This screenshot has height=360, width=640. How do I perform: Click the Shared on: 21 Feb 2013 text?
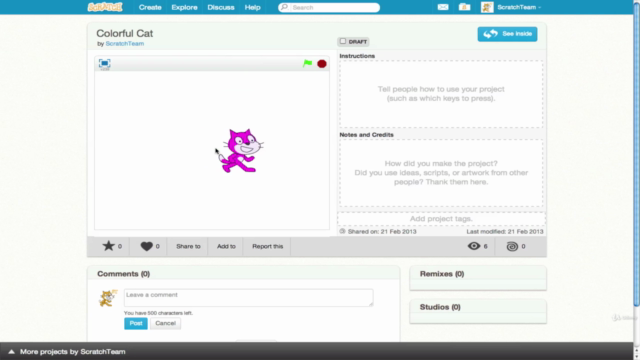382,231
